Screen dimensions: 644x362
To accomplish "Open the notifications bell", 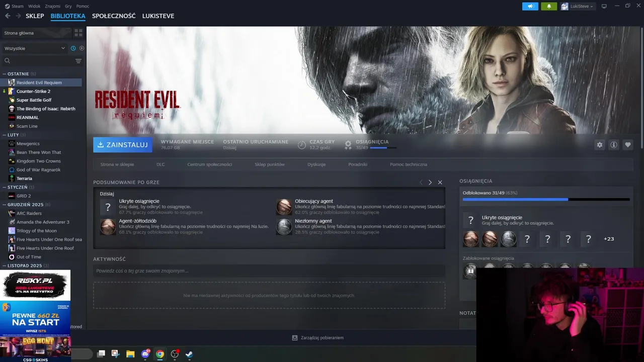I will click(549, 6).
